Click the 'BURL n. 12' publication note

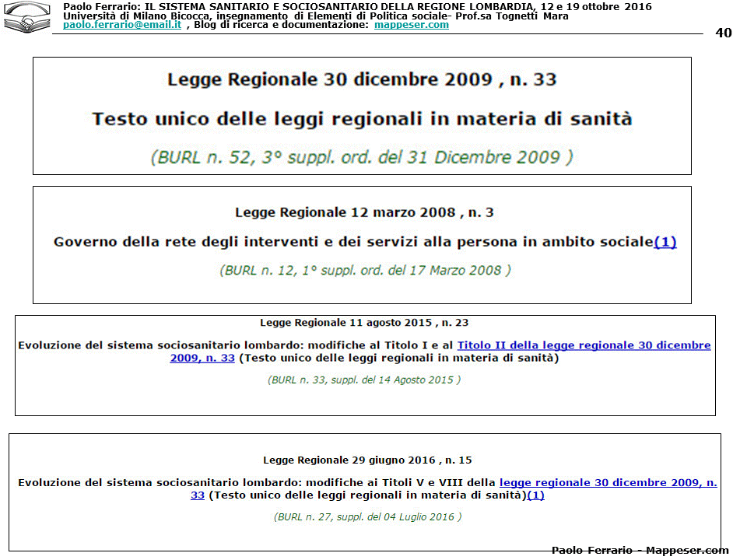pos(364,271)
